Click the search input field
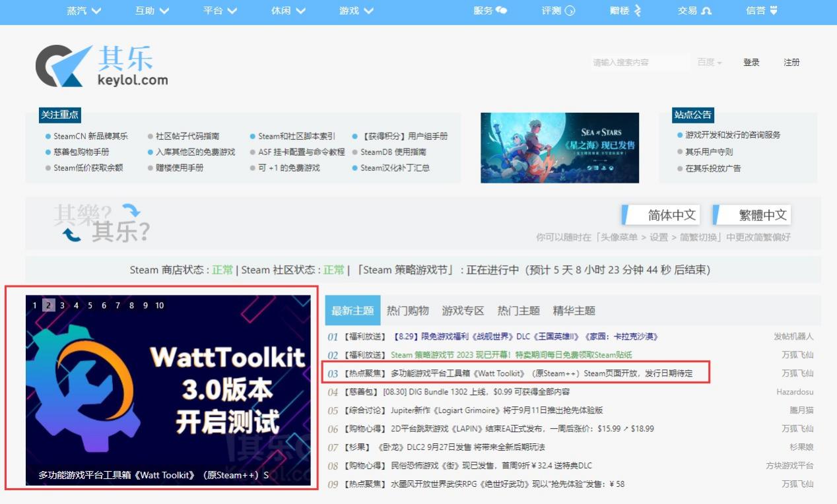Image resolution: width=837 pixels, height=504 pixels. (637, 63)
